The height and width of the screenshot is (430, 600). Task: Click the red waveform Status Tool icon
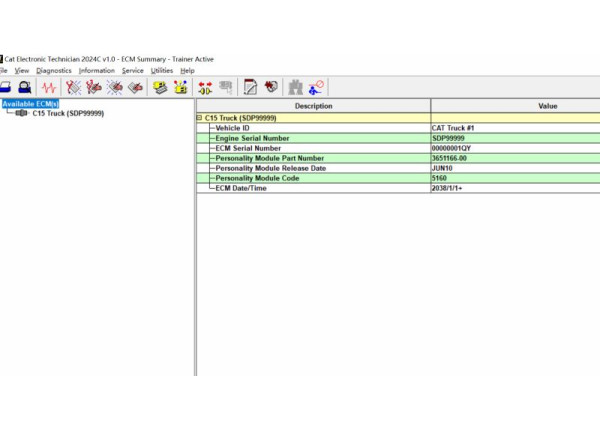48,87
